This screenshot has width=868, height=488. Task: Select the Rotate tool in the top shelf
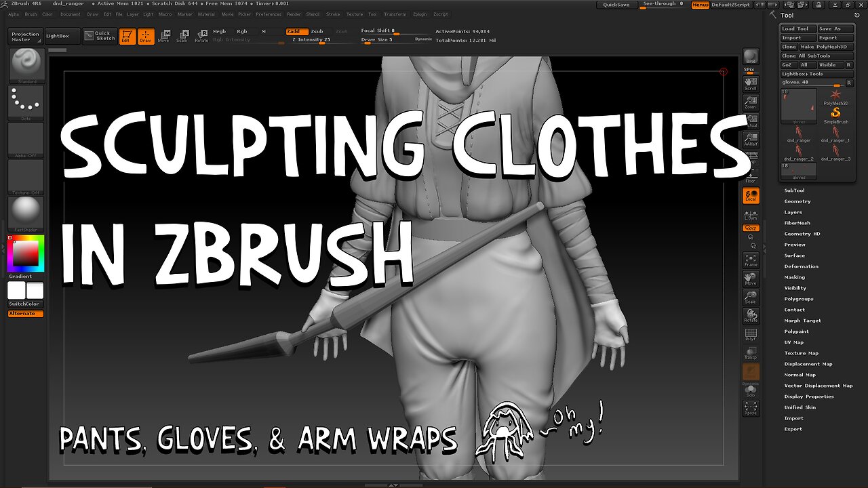[201, 37]
